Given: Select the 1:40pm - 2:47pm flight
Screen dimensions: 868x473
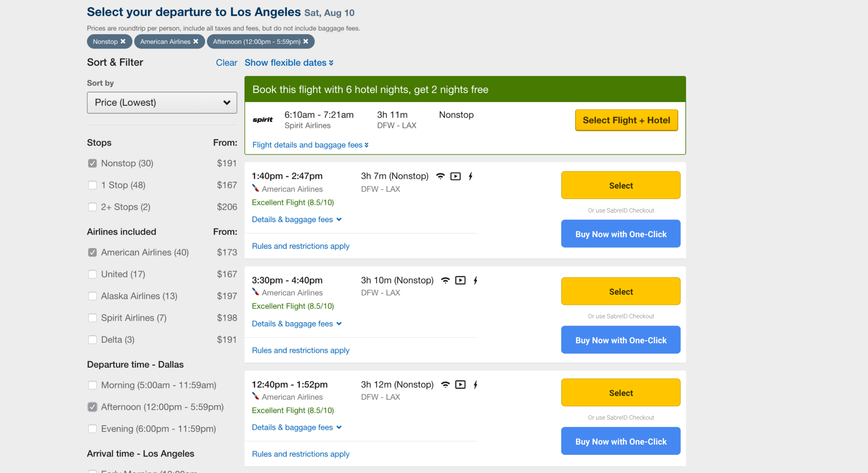Looking at the screenshot, I should 621,185.
